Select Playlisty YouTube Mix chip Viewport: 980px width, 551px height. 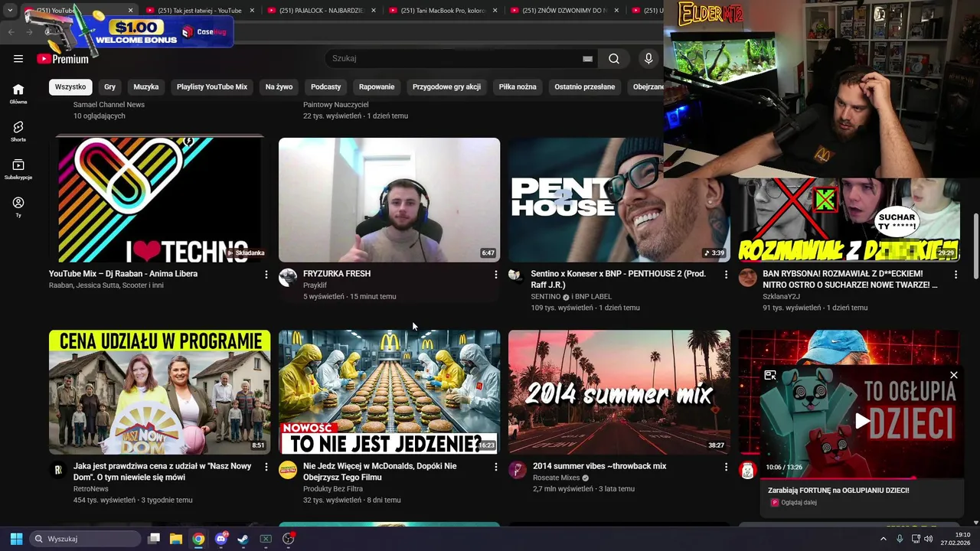212,86
